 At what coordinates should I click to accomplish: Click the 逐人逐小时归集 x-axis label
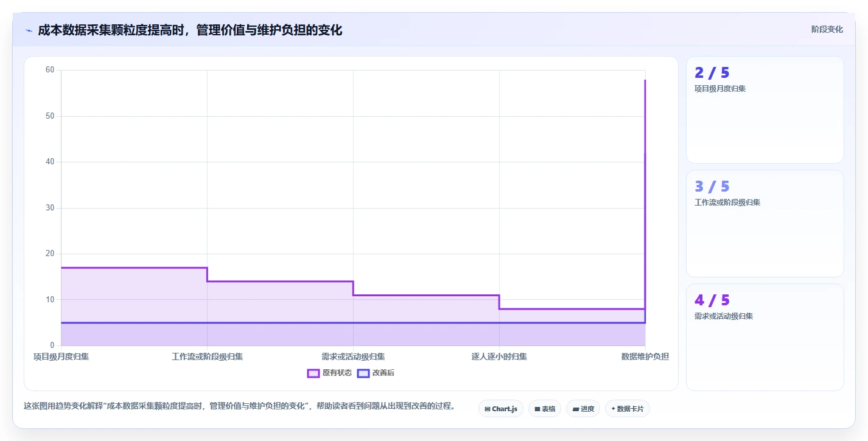tap(499, 356)
